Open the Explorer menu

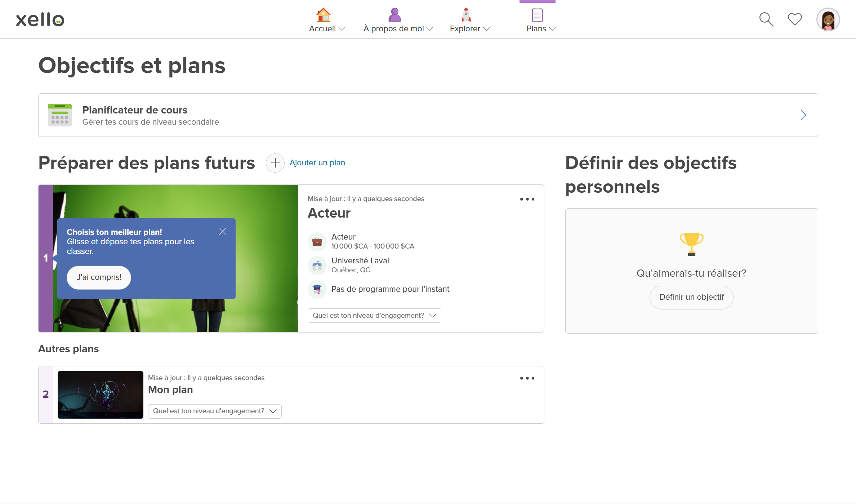(469, 29)
